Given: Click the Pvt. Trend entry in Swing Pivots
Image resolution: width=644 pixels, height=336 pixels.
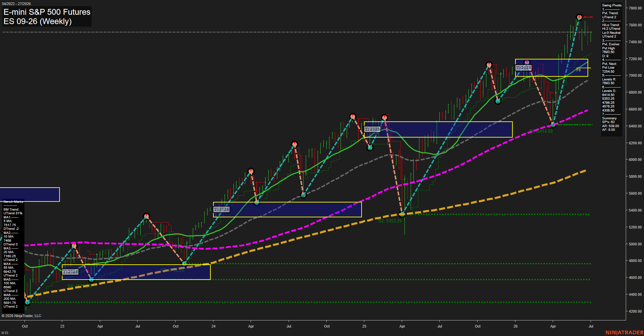Looking at the screenshot, I should (x=610, y=13).
